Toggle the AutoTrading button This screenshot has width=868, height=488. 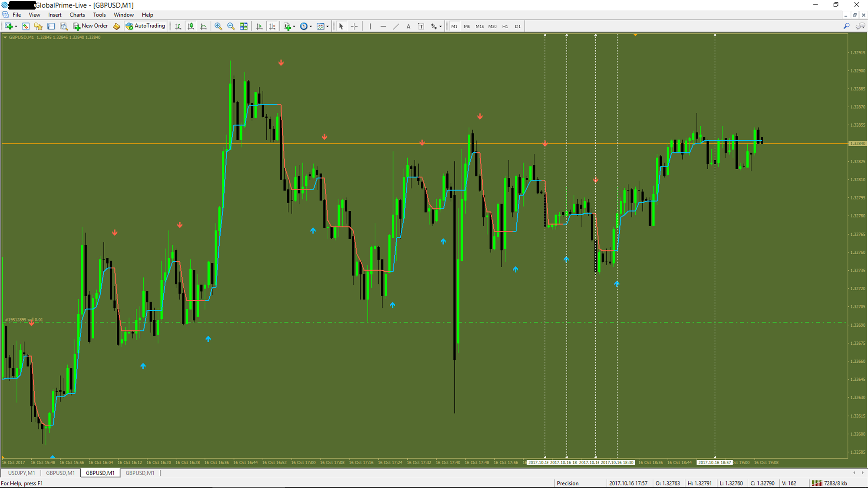click(145, 26)
